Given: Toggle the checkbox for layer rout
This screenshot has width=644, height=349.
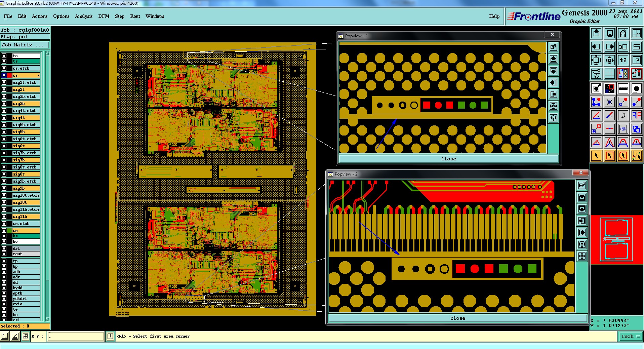Looking at the screenshot, I should click(x=4, y=254).
